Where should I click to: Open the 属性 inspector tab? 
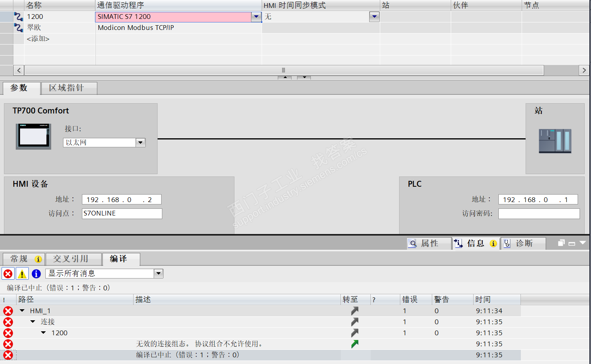[429, 243]
